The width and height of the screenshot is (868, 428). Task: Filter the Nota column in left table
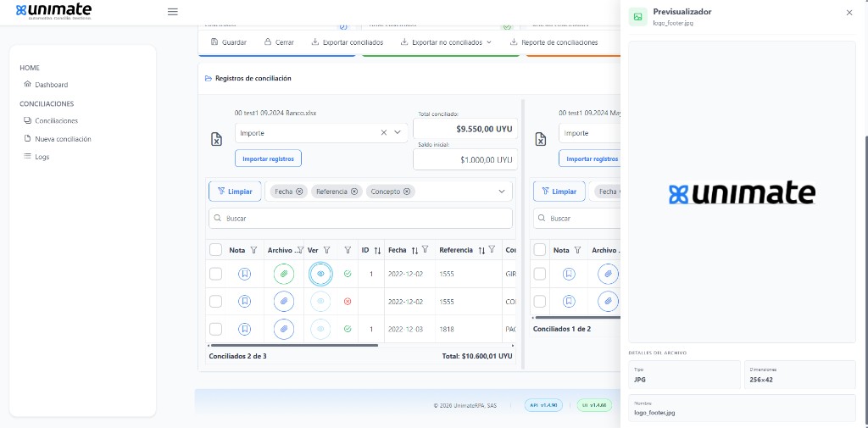click(x=253, y=250)
